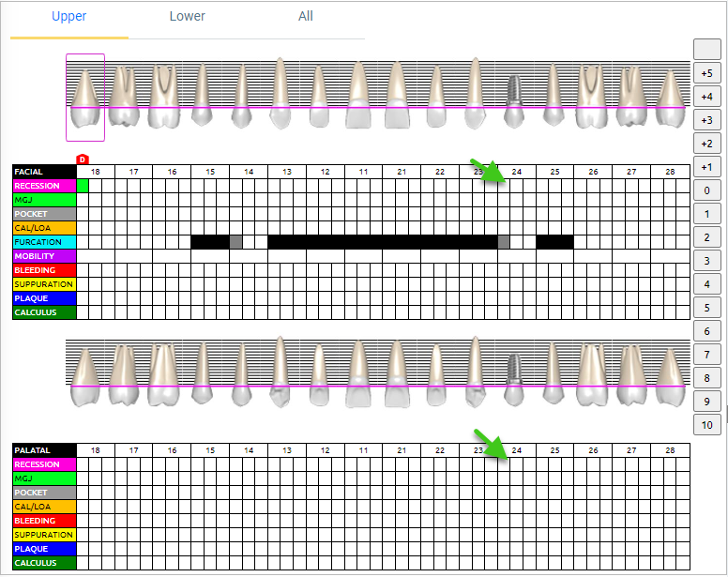This screenshot has height=577, width=728.
Task: Click the +5 value button
Action: 706,73
